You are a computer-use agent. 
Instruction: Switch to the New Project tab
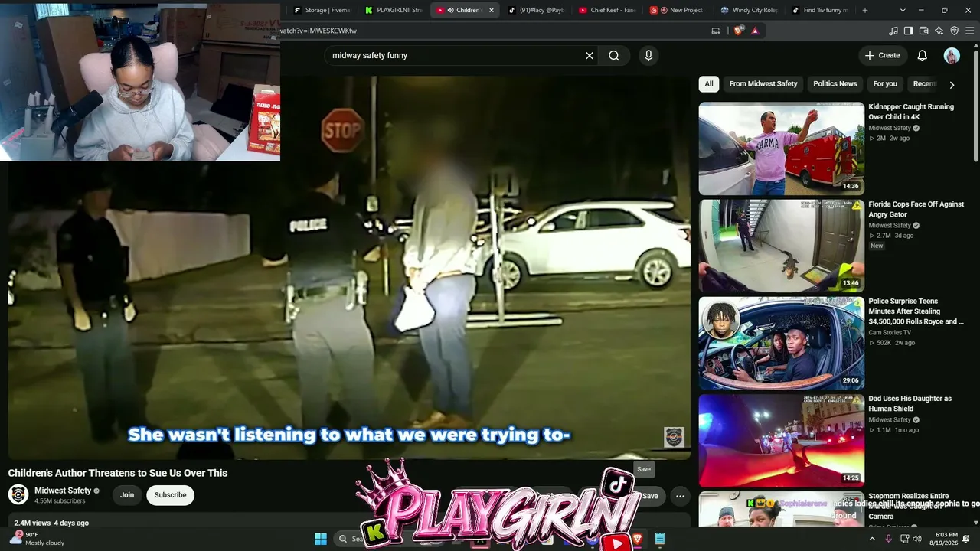(x=678, y=10)
